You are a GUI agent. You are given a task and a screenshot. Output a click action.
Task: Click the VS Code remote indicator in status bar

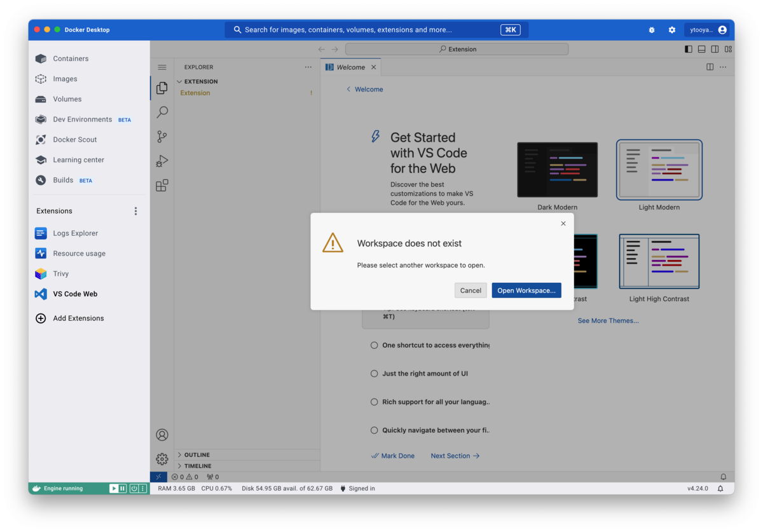[158, 477]
